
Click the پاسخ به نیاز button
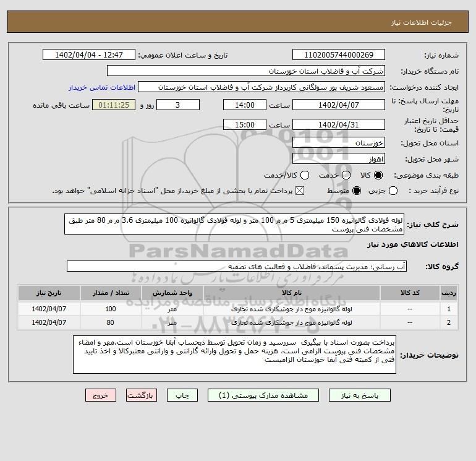click(x=360, y=395)
